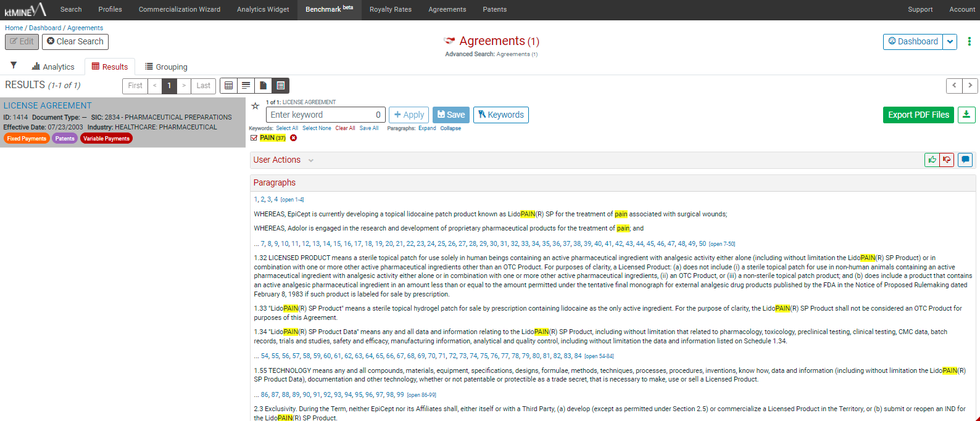Expand the Dashboard dropdown arrow
Image resolution: width=980 pixels, height=421 pixels.
coord(950,42)
